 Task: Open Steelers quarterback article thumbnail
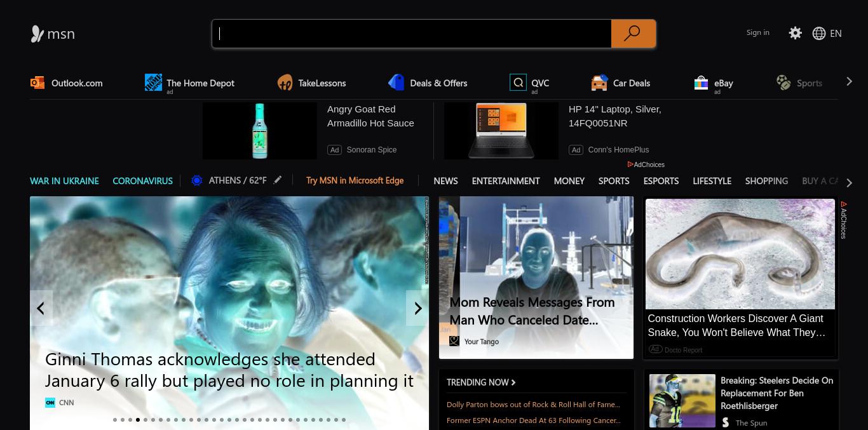(682, 401)
